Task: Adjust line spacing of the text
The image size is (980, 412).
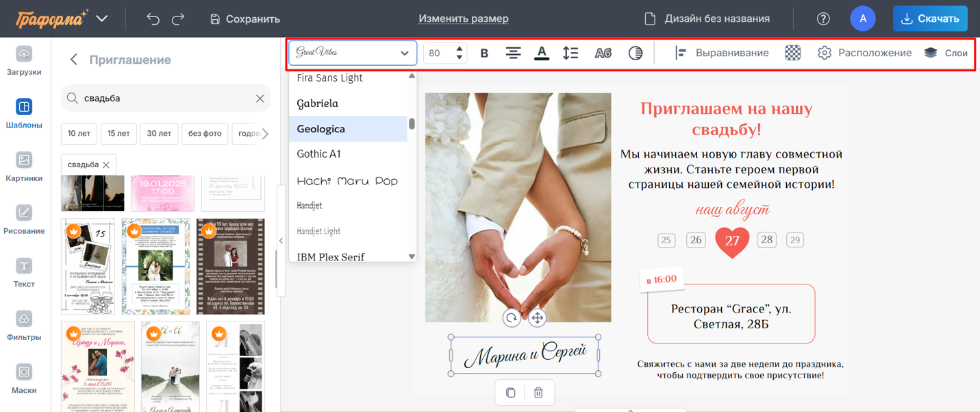Action: [570, 52]
